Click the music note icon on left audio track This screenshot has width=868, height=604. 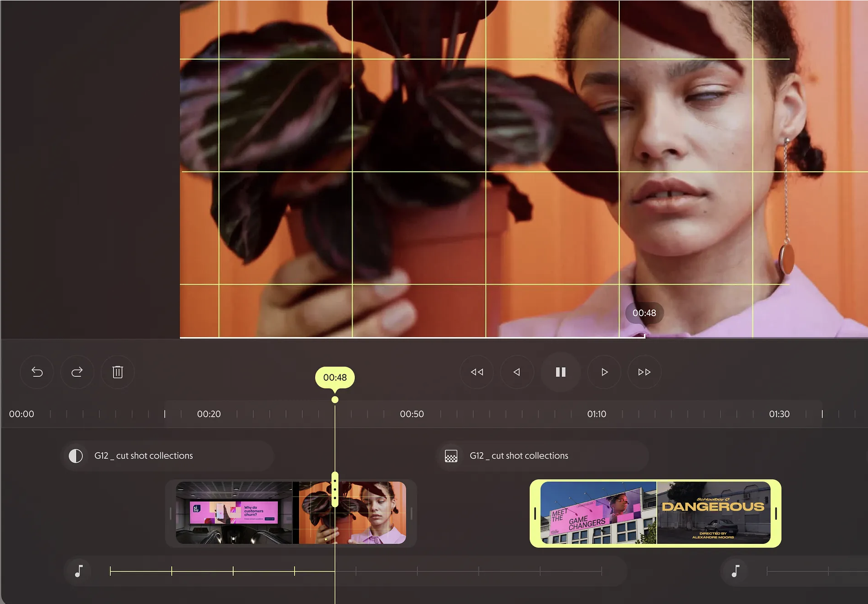tap(79, 571)
